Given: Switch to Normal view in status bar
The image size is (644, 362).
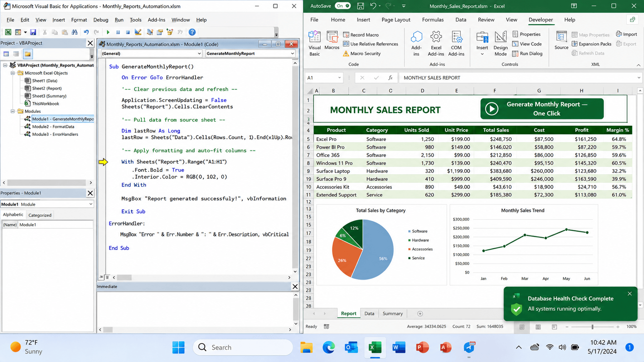Looking at the screenshot, I should [522, 327].
